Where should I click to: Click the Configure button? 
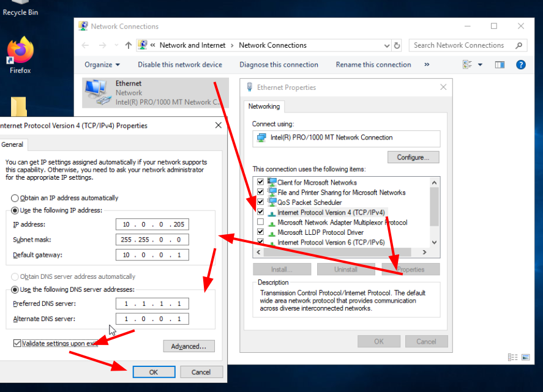pos(413,157)
